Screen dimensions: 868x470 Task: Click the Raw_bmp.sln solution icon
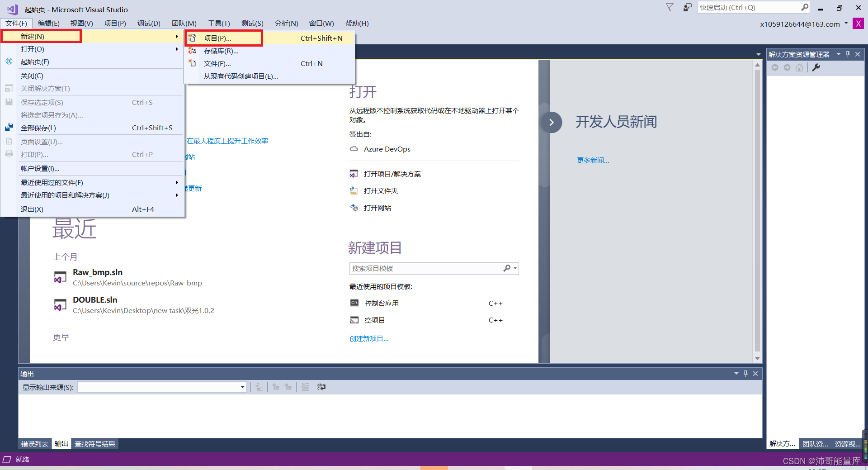[x=60, y=277]
